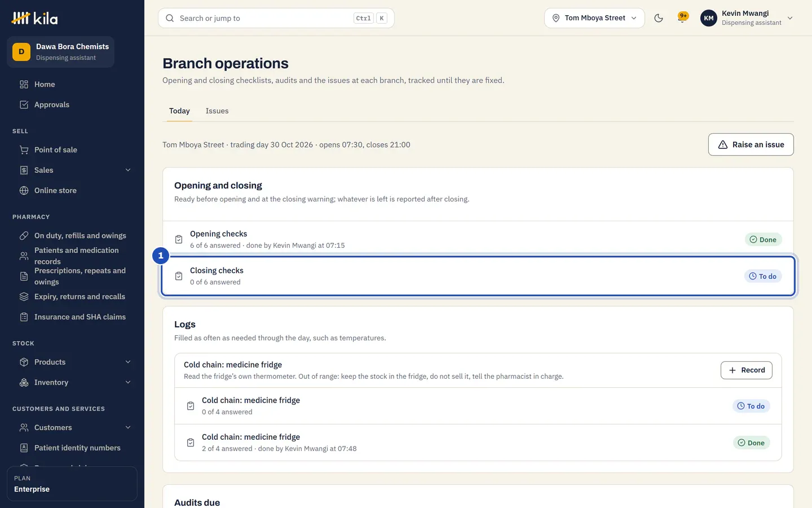The height and width of the screenshot is (508, 812).
Task: Click the PHARMACY section label
Action: 31,217
